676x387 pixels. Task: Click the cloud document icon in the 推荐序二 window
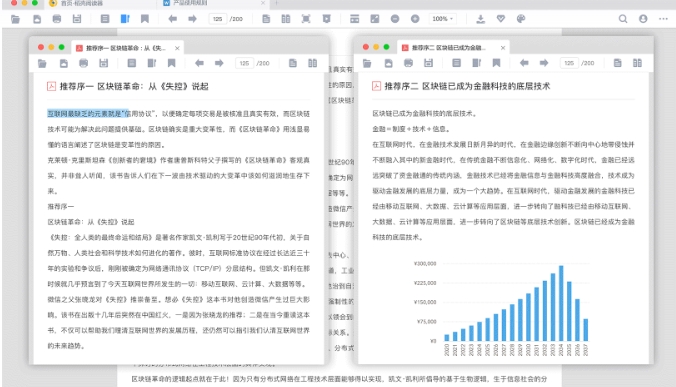click(388, 63)
